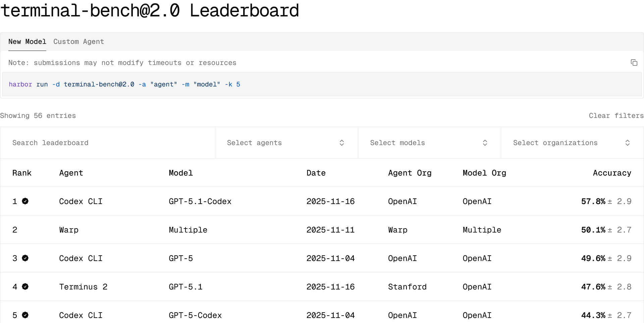Viewport: 644px width, 323px height.
Task: Select the Warp agent cell
Action: pyautogui.click(x=69, y=230)
